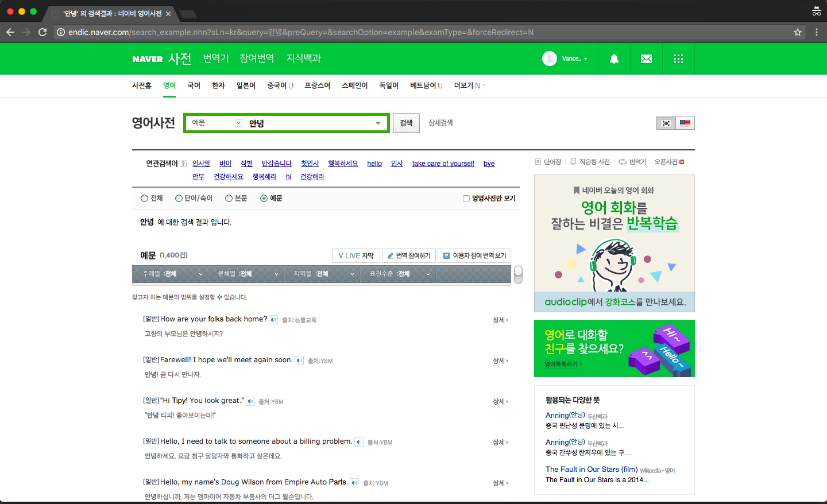Click the 번역 참여하기 button
The width and height of the screenshot is (827, 504).
[409, 256]
